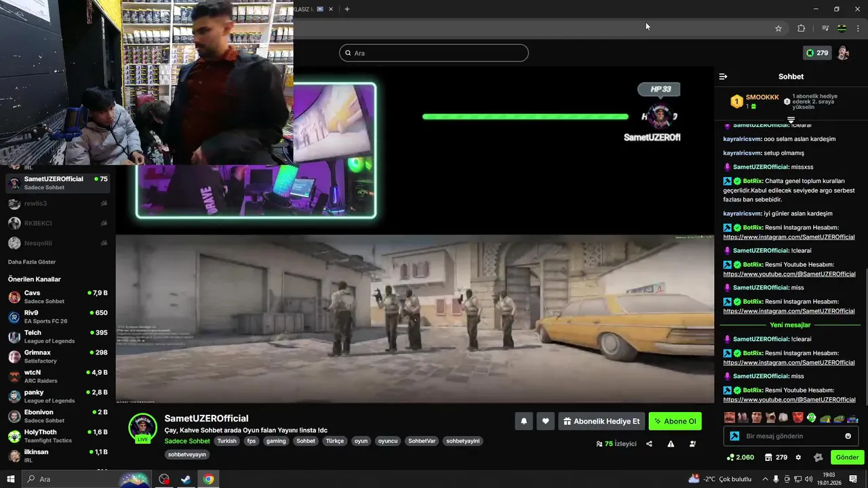This screenshot has width=868, height=488.
Task: Open the Windows Start menu
Action: coord(10,479)
